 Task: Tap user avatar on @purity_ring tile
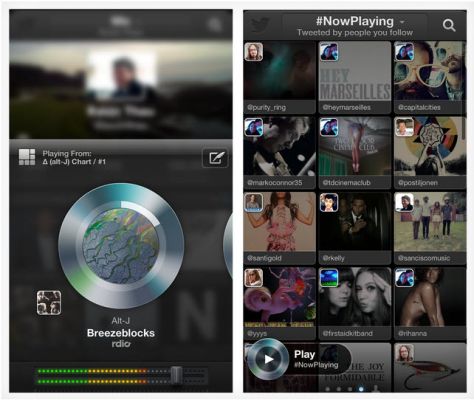pyautogui.click(x=254, y=52)
